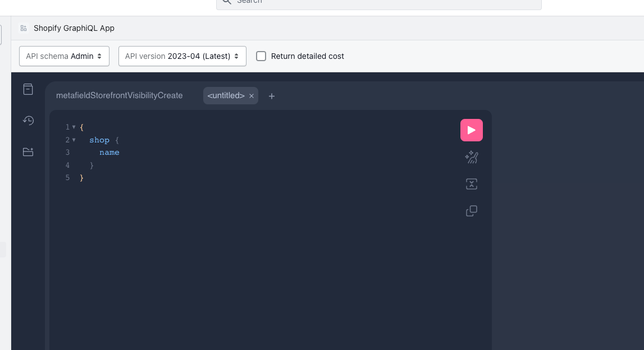Open the API schema Admin dropdown

[63, 56]
